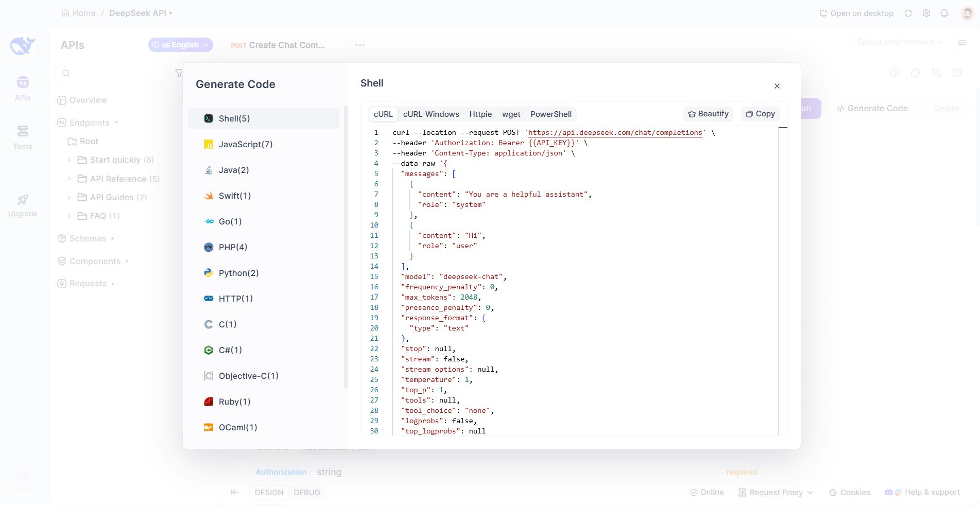
Task: Select PHP(4) language option
Action: pos(263,247)
